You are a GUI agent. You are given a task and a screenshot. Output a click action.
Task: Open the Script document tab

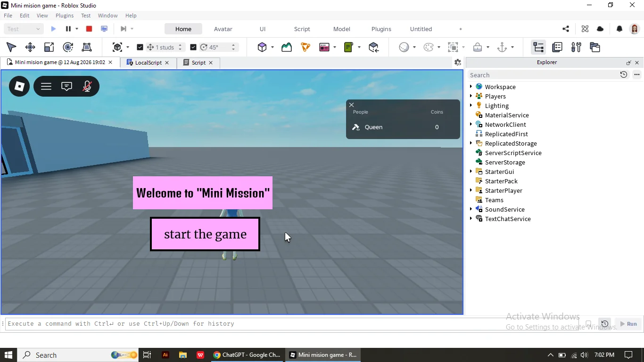198,63
